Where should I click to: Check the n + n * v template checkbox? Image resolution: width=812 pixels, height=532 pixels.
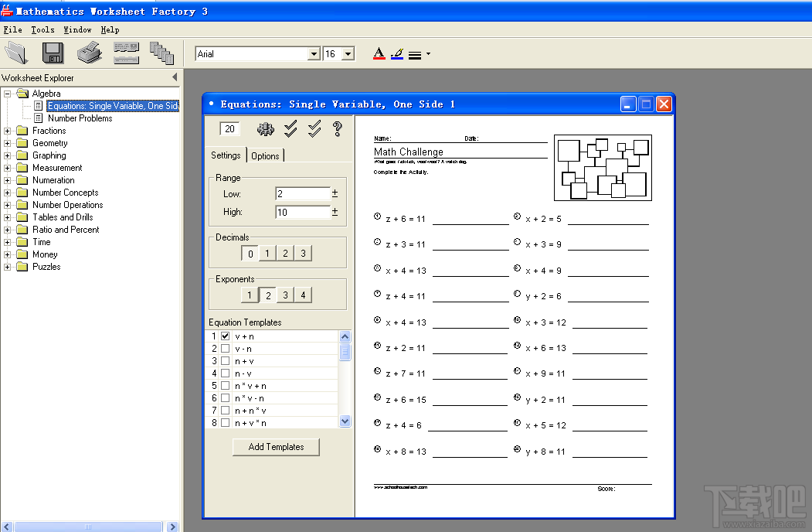pyautogui.click(x=226, y=411)
